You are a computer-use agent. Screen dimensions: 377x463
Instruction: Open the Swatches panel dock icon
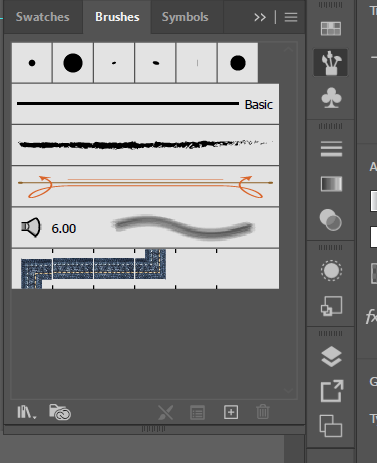pos(331,29)
